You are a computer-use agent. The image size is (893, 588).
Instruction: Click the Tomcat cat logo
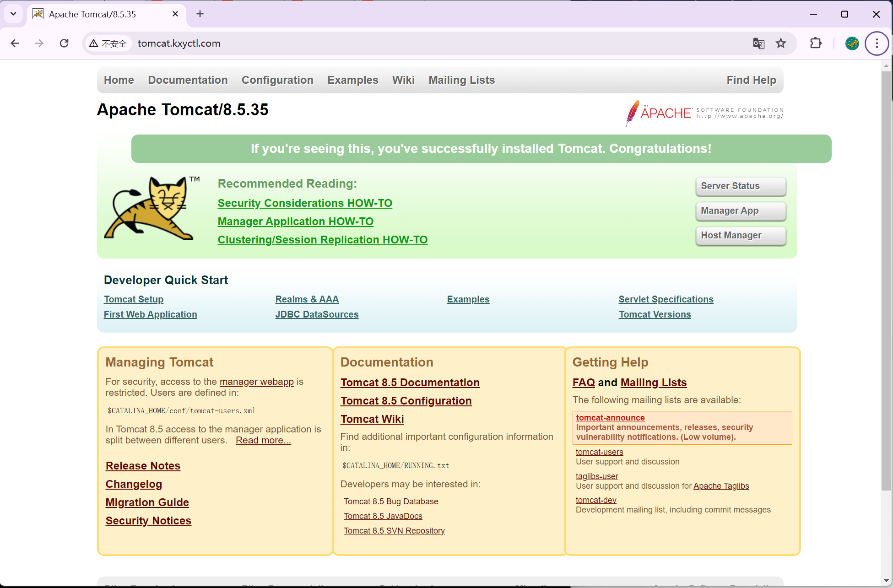(x=152, y=208)
